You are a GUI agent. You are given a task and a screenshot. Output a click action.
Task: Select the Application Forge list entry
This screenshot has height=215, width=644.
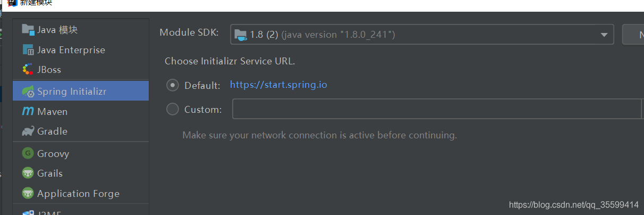(81, 193)
